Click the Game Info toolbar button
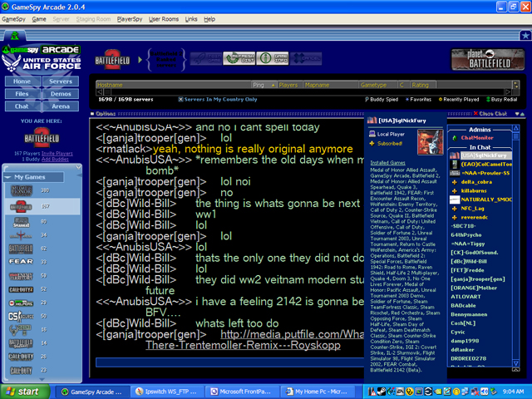532x399 pixels. [273, 58]
